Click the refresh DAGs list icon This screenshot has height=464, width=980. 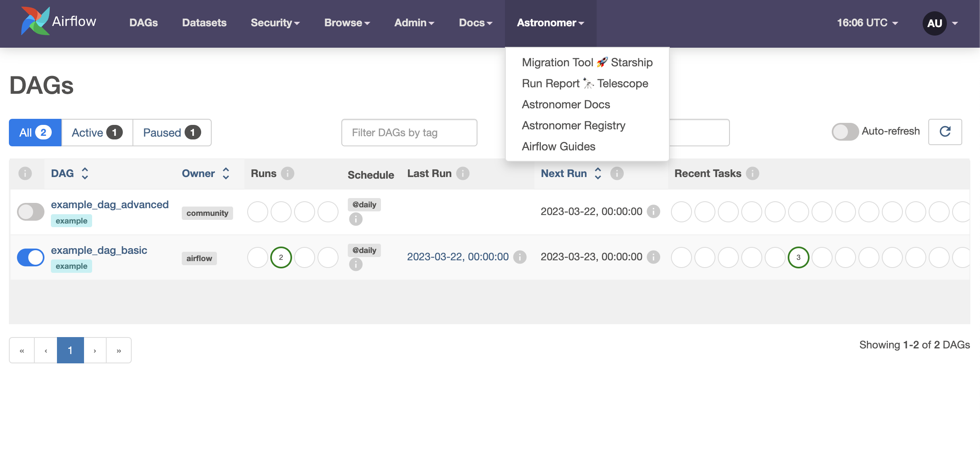click(945, 132)
